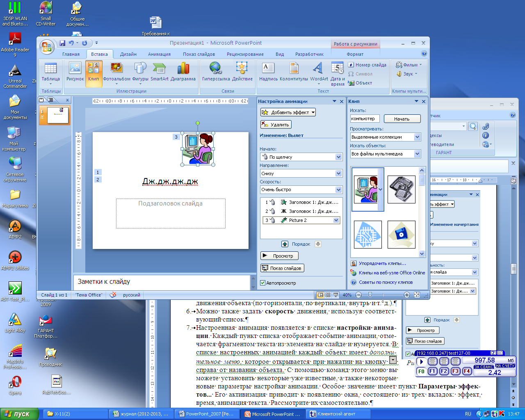
Task: Open the Звук dropdown in ribbon
Action: point(407,74)
